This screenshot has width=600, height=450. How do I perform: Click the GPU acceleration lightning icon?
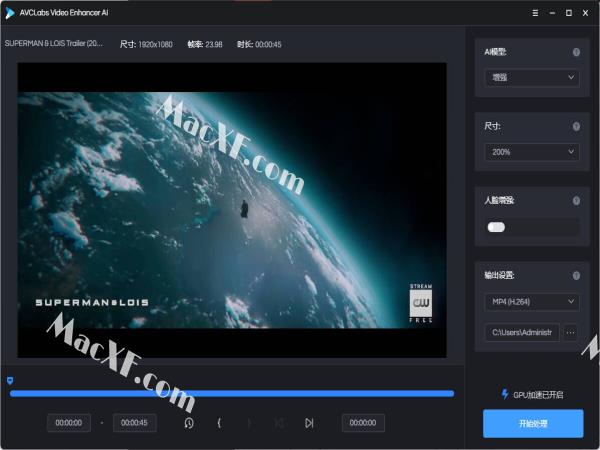coord(505,394)
